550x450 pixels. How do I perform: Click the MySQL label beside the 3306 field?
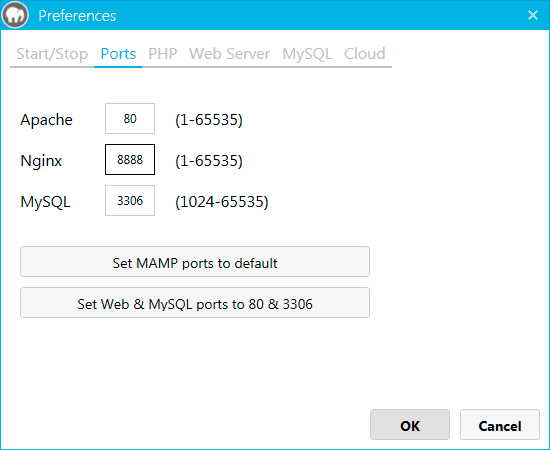[45, 202]
